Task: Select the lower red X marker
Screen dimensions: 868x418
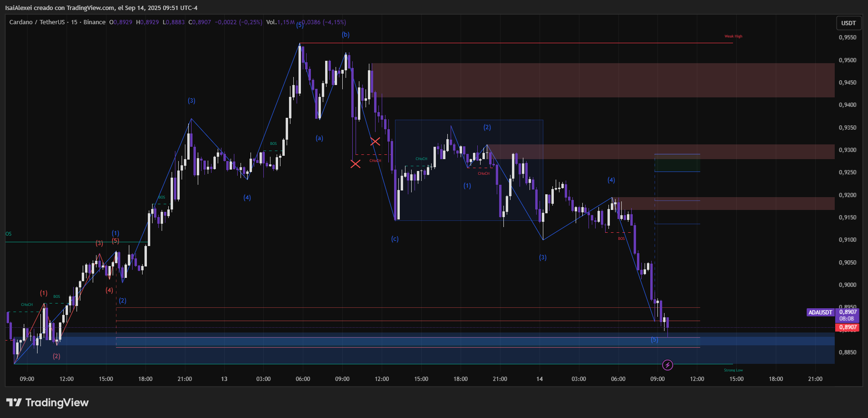Action: 355,164
